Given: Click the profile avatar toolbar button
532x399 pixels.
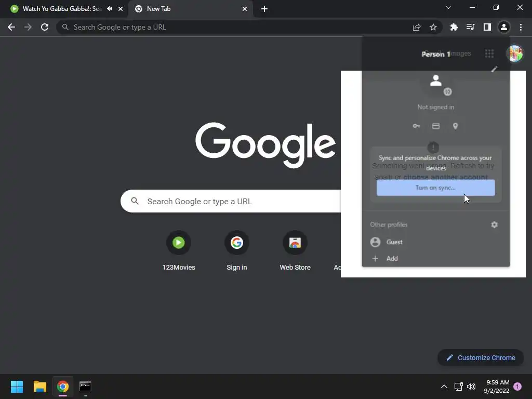Looking at the screenshot, I should 504,27.
